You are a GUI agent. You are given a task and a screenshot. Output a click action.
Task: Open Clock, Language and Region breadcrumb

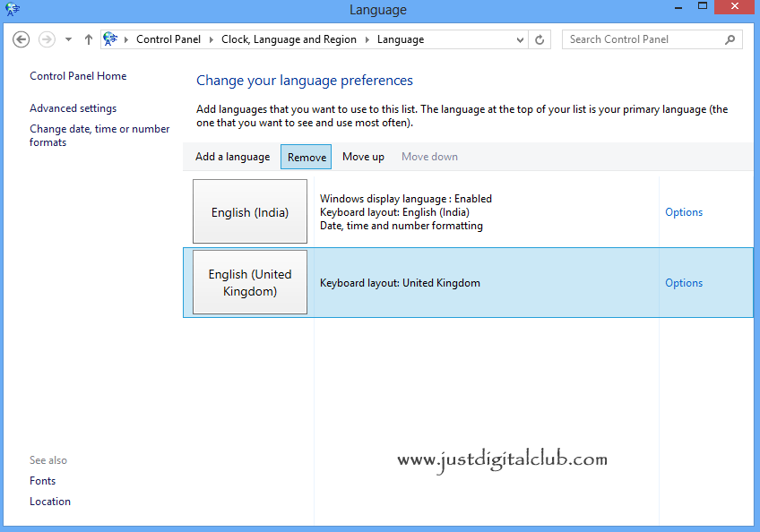tap(289, 39)
